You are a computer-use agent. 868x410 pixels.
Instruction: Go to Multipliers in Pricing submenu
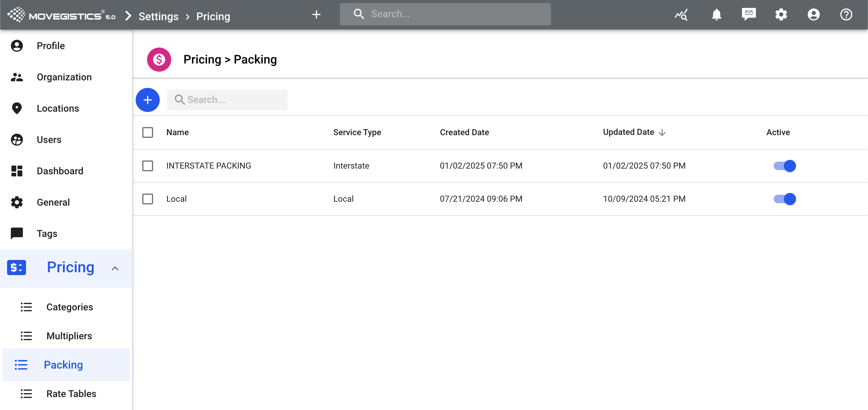click(69, 336)
